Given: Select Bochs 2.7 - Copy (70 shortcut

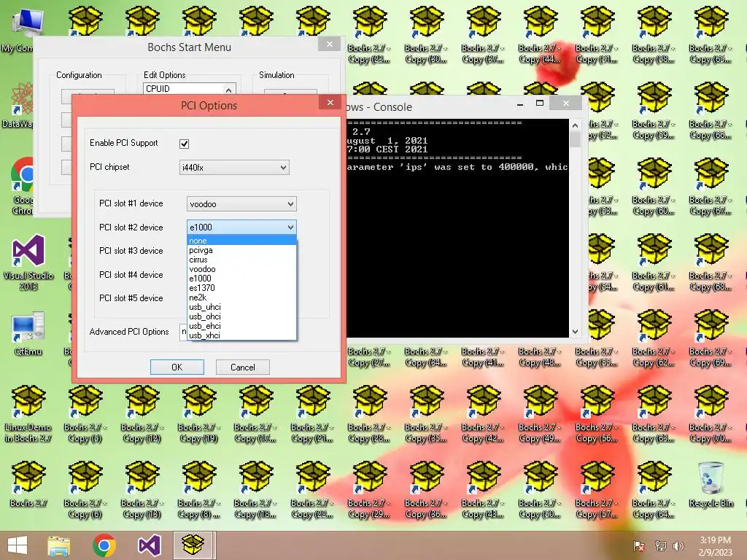Looking at the screenshot, I should click(x=711, y=414).
